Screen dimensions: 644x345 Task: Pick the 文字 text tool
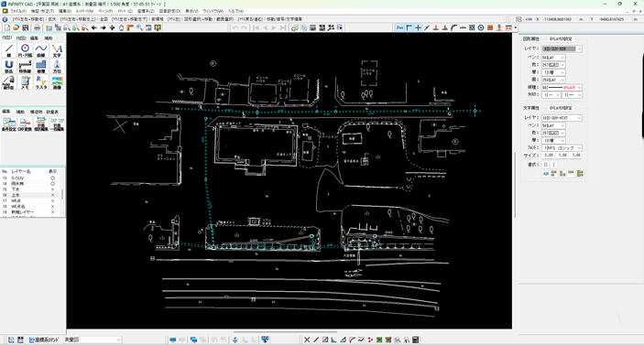(x=57, y=50)
